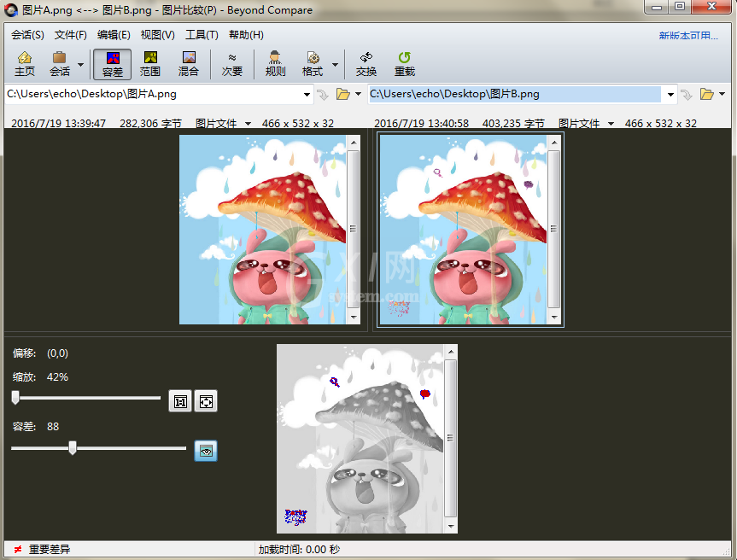This screenshot has width=737, height=560.
Task: Open the 规则 rules icon
Action: [x=275, y=64]
